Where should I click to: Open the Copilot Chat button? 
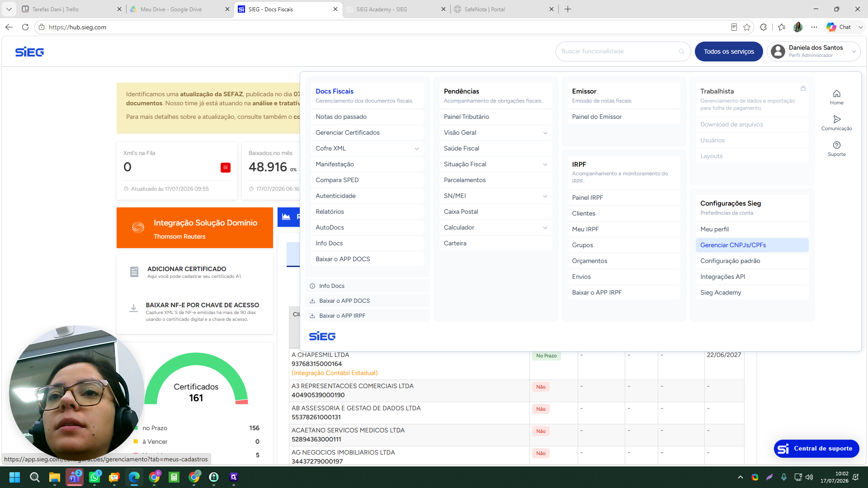tap(839, 27)
